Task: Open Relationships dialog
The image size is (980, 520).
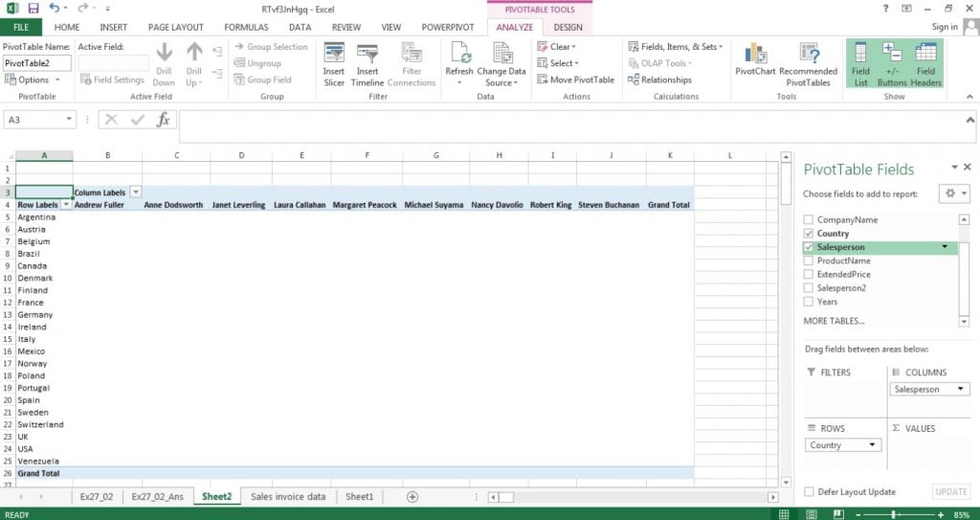Action: pyautogui.click(x=659, y=79)
